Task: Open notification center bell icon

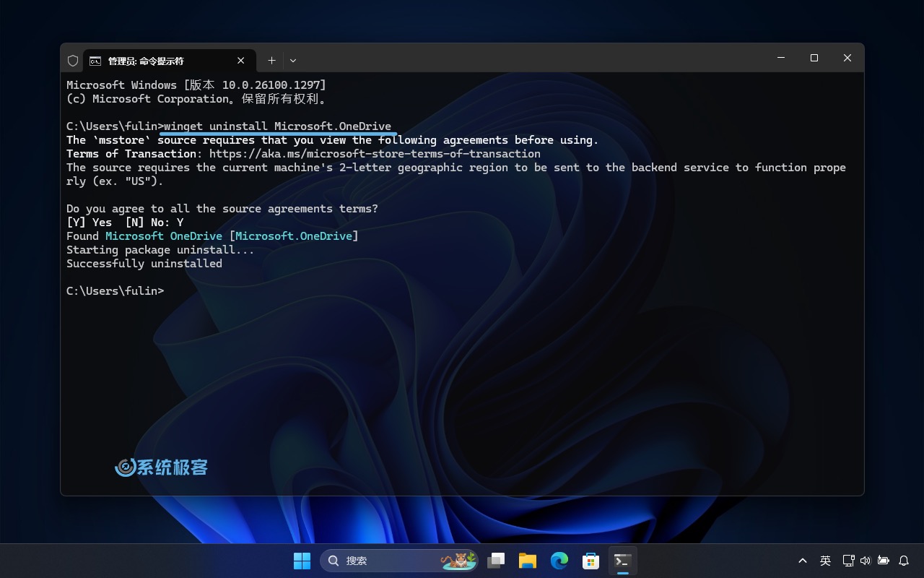Action: coord(904,561)
